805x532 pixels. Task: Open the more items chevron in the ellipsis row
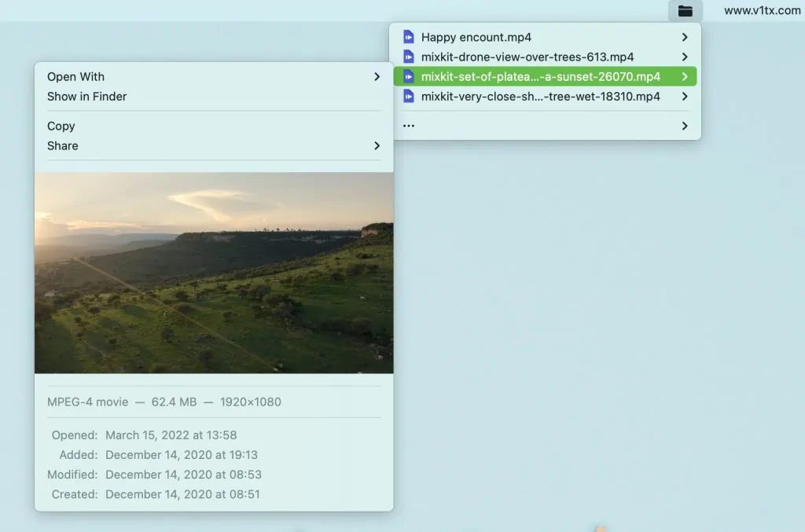(685, 126)
